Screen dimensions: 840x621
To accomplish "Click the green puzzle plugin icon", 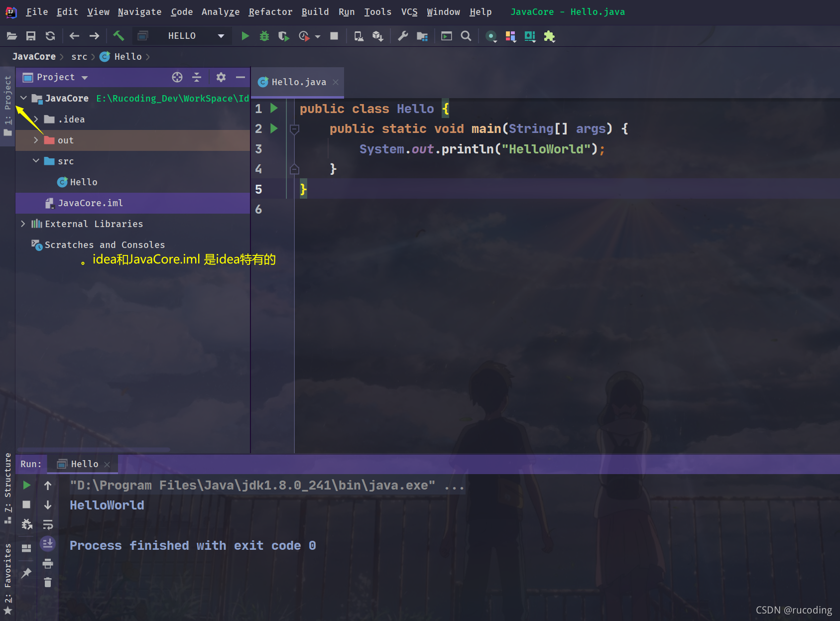I will tap(549, 36).
